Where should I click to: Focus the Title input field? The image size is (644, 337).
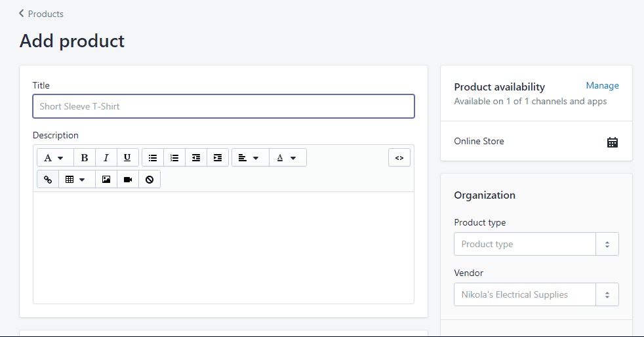coord(224,106)
